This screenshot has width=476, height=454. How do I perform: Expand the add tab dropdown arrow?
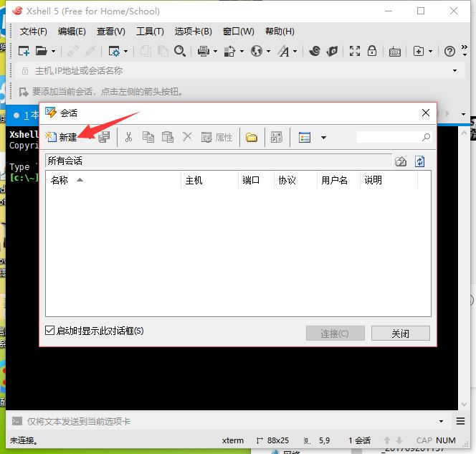tap(430, 52)
